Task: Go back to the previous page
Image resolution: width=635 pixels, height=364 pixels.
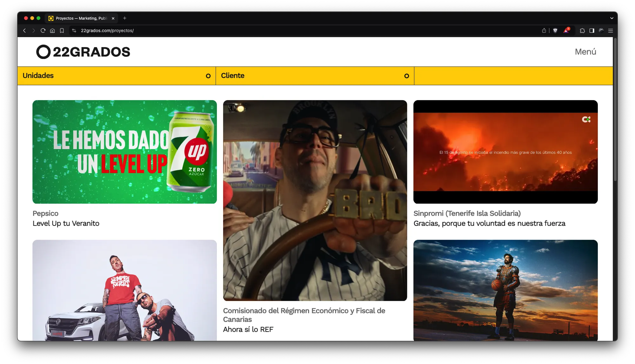Action: coord(24,31)
